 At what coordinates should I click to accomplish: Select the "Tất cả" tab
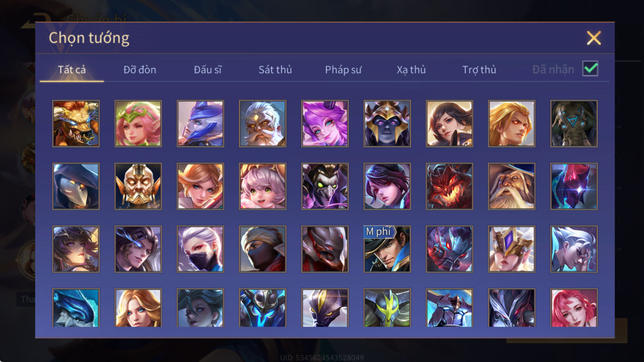(72, 70)
